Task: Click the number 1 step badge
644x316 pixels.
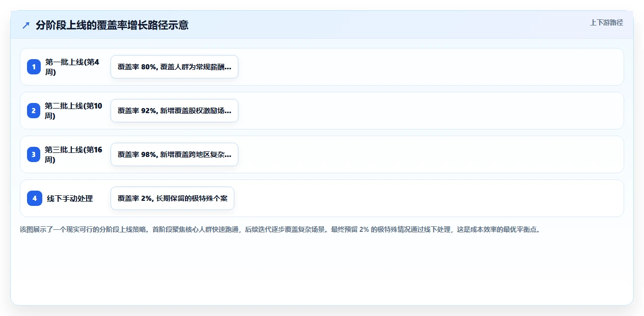Action: 34,67
